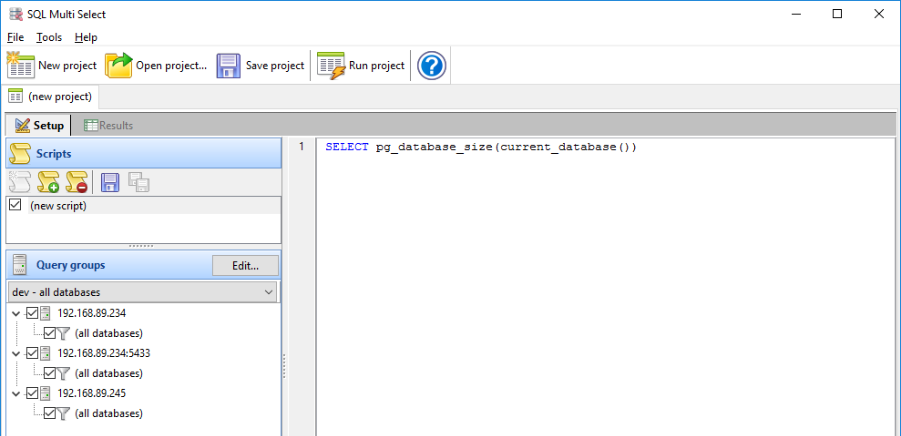Toggle the checkbox for server 192.168.89.245
Viewport: 901px width, 436px height.
(x=32, y=393)
